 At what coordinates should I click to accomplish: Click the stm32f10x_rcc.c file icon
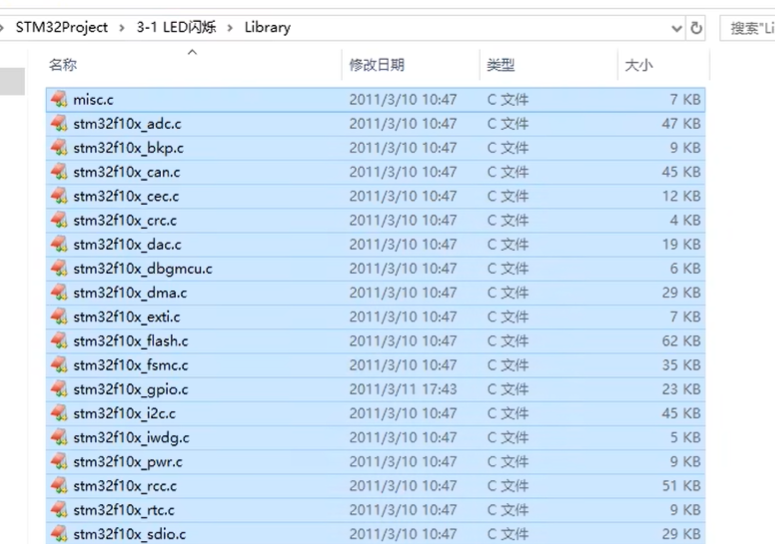pos(59,486)
